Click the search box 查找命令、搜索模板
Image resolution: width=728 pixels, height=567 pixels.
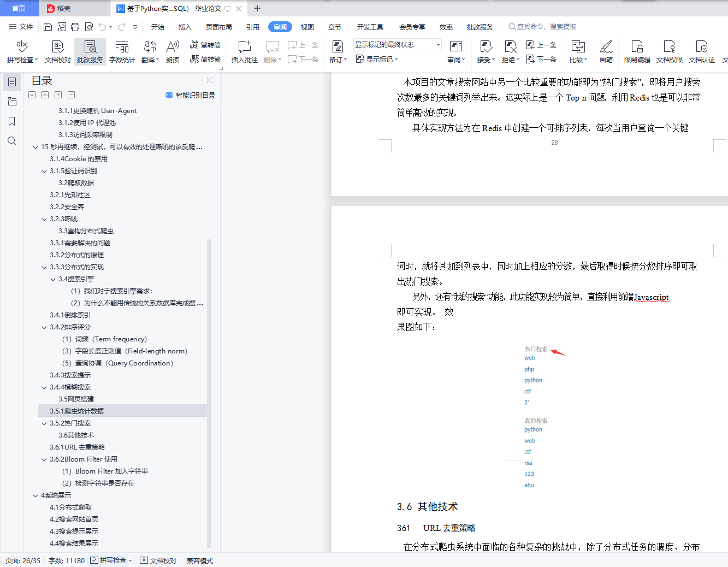click(x=542, y=27)
